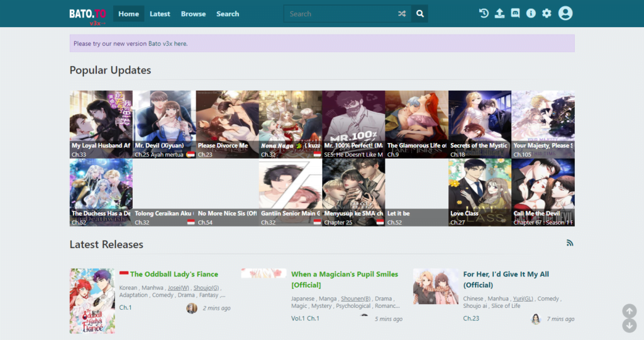Click the Shoujo(G) genre tag

pos(206,288)
